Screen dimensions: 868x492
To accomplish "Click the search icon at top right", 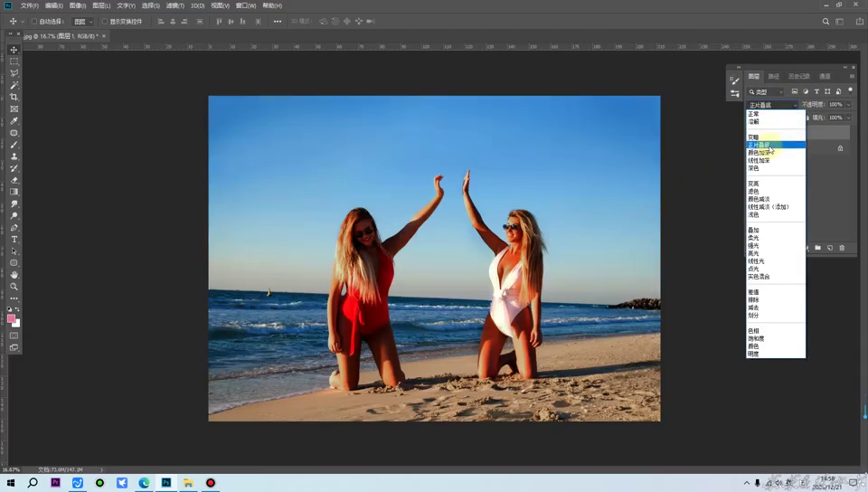I will [826, 21].
